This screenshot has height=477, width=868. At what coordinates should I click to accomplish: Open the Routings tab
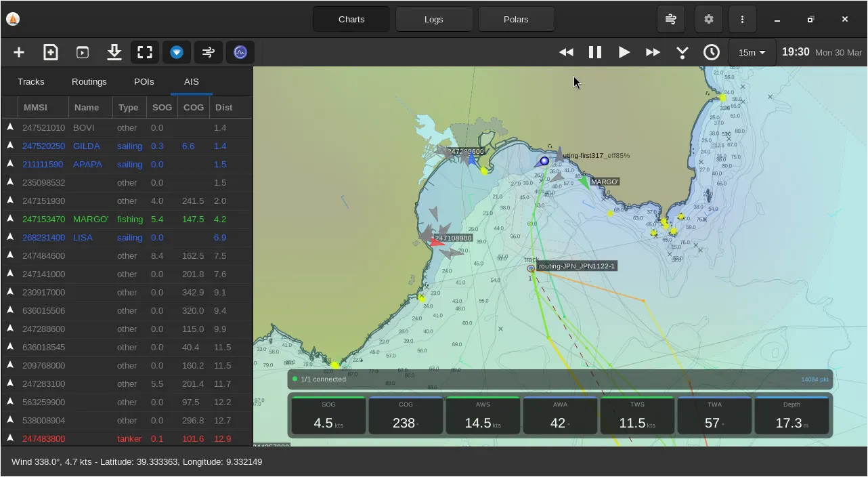point(89,81)
